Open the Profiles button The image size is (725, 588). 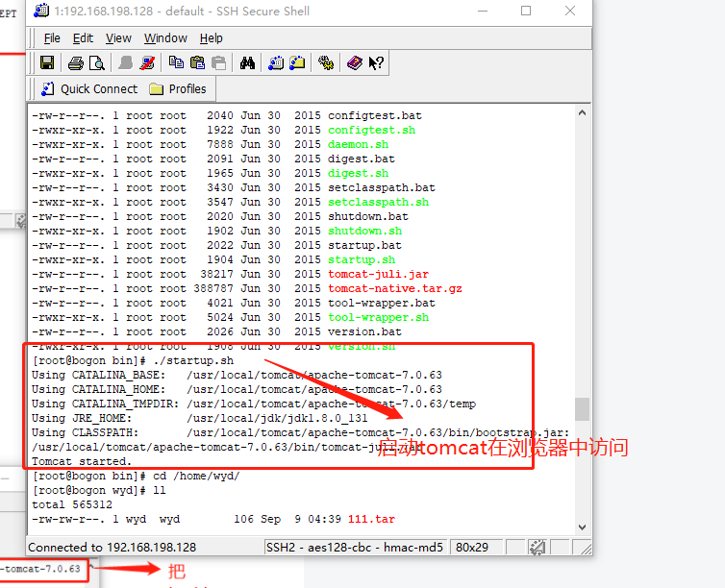(178, 88)
